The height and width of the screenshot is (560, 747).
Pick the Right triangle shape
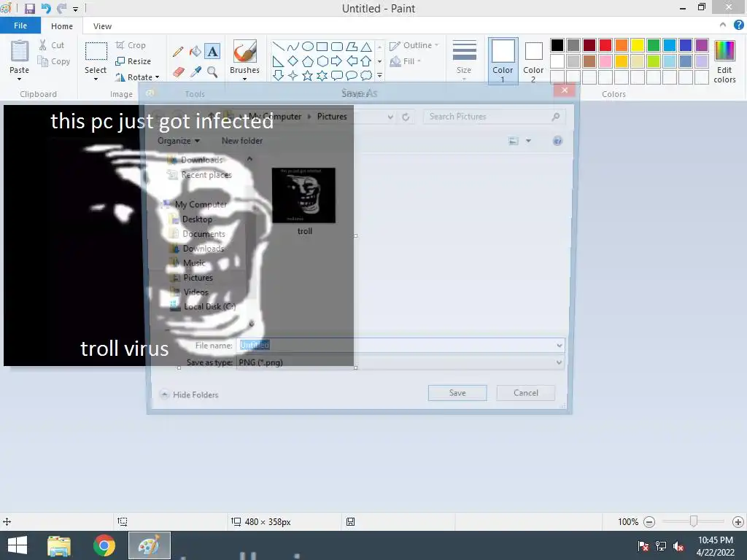[278, 61]
